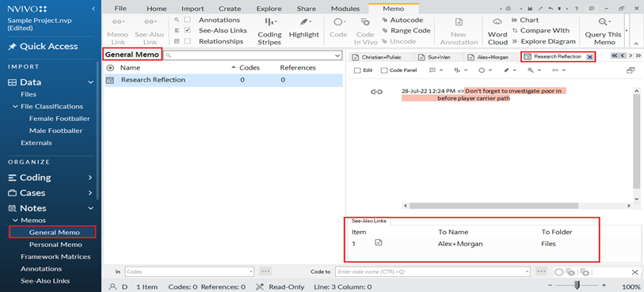Screen dimensions: 644x292
Task: Click the Range Code command
Action: 406,30
